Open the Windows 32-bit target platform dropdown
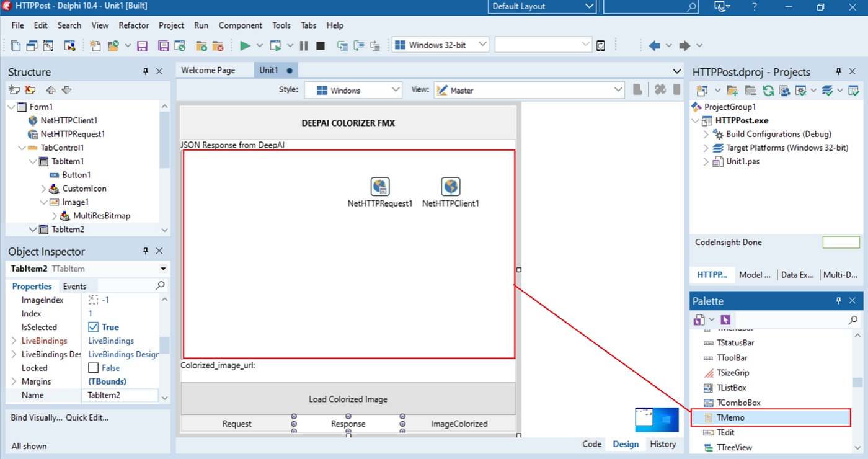Viewport: 868px width, 459px height. point(482,45)
